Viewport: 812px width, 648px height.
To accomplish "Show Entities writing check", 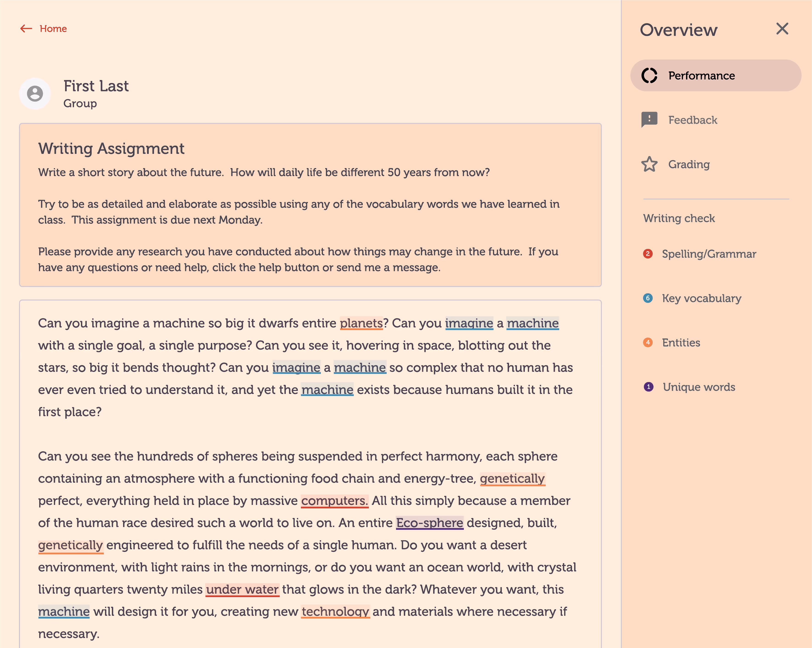I will click(681, 343).
